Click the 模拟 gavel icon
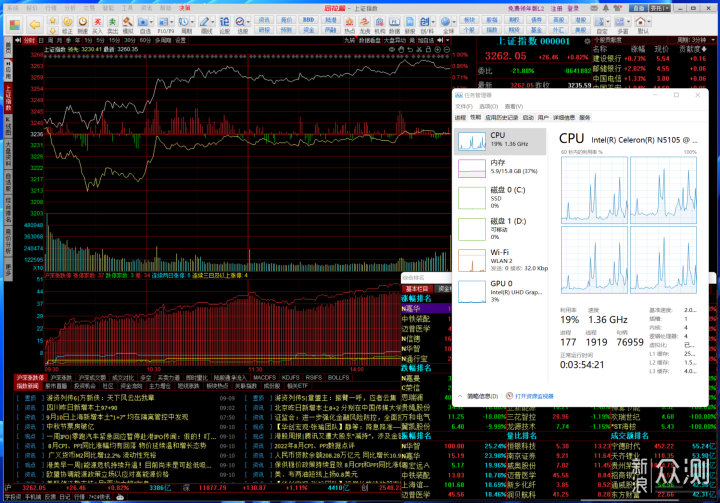This screenshot has height=503, width=720. pos(127,22)
